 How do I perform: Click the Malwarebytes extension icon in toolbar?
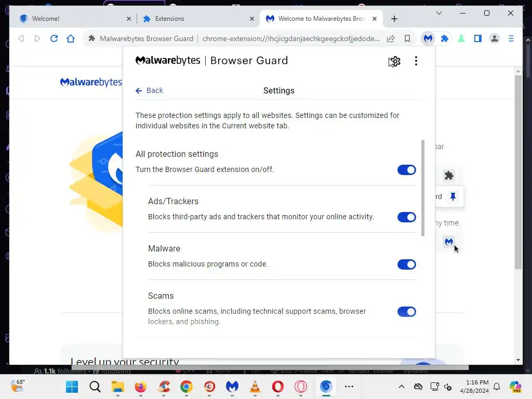(x=428, y=38)
